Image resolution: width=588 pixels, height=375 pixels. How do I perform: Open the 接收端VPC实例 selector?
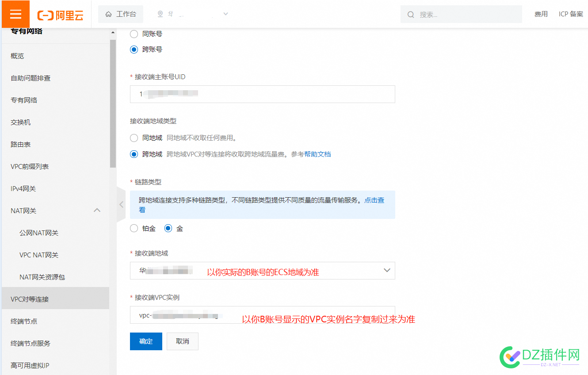(262, 314)
